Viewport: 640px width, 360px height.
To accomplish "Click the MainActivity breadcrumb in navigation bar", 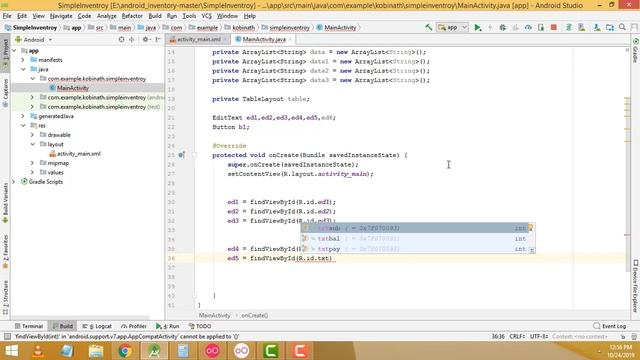I will [336, 28].
